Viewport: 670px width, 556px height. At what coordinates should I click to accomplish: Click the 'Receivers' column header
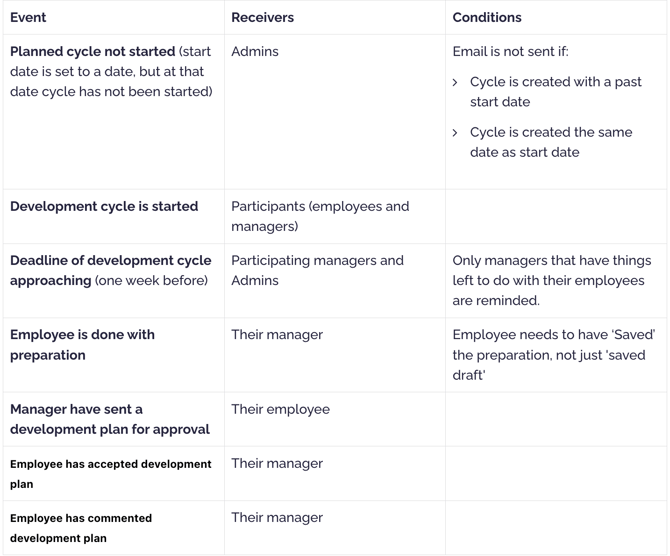click(x=262, y=18)
